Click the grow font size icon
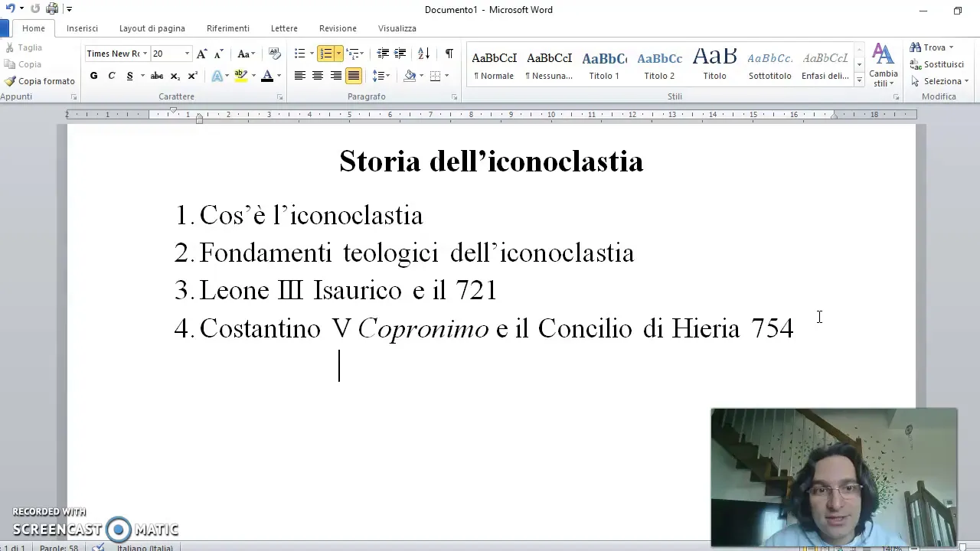The height and width of the screenshot is (551, 980). [201, 54]
